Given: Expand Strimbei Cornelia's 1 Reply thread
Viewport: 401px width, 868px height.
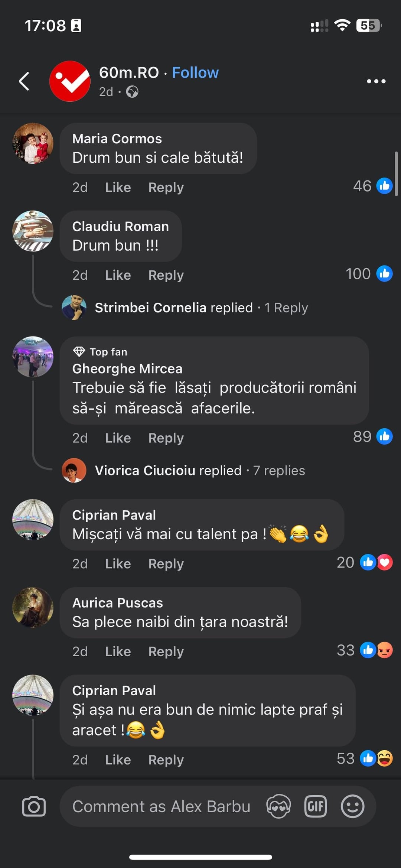Looking at the screenshot, I should coord(201,308).
